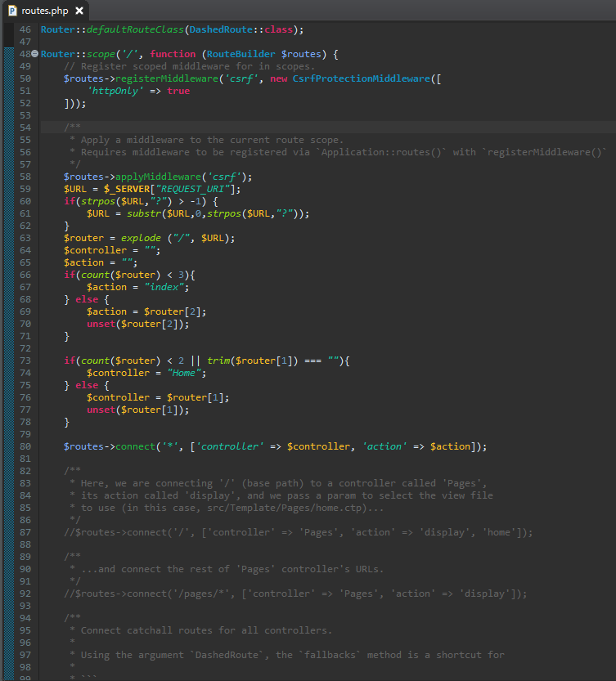Click the 'true' value on line 51

tap(178, 91)
